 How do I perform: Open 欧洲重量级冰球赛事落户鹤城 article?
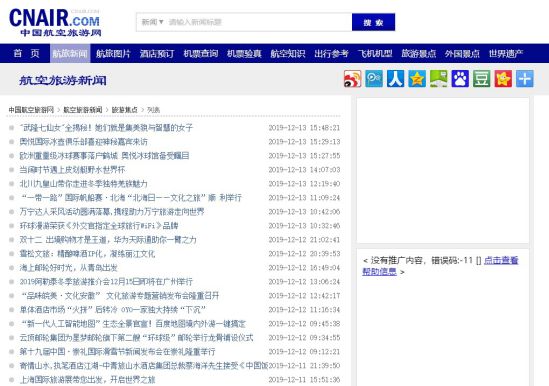(x=104, y=156)
